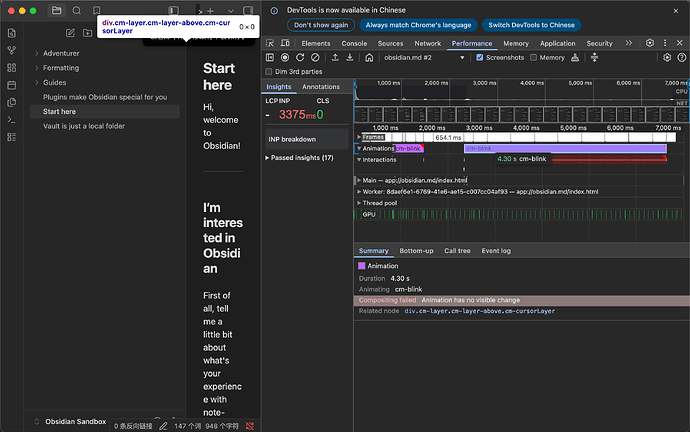Switch to the Network tab
This screenshot has height=432, width=690.
coord(427,44)
